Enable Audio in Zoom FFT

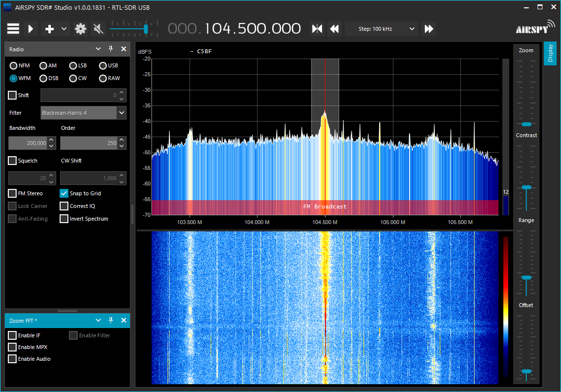click(12, 359)
